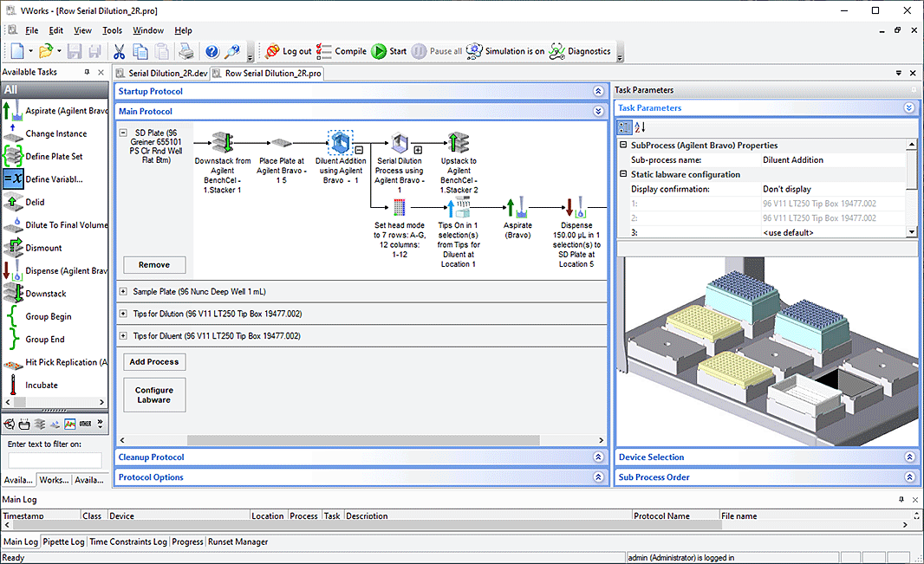Click the Copy icon in toolbar
This screenshot has height=564, width=924.
point(140,51)
